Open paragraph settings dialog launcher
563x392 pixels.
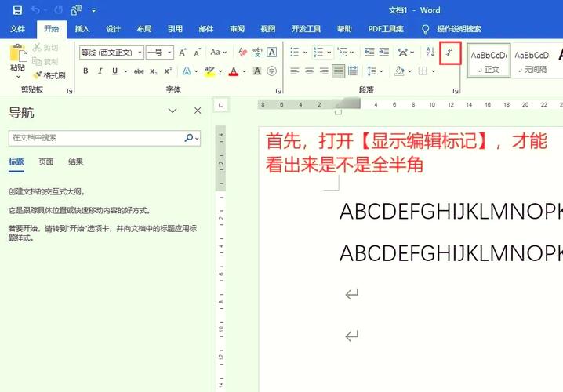456,91
